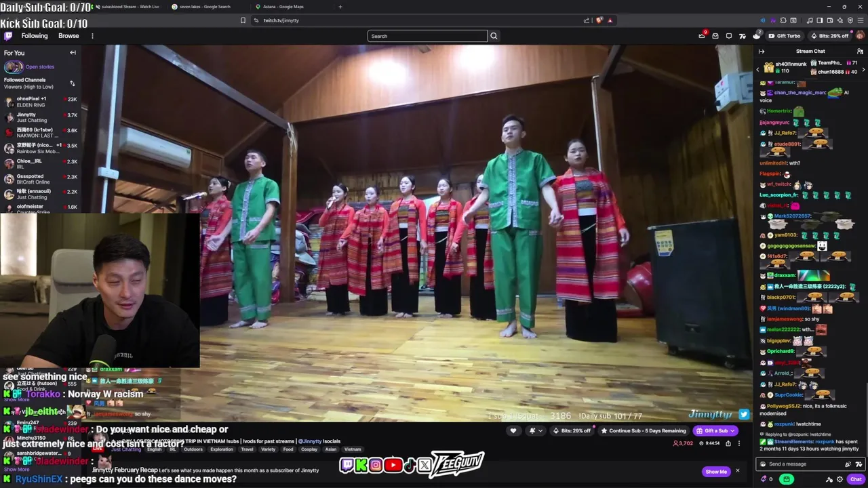The image size is (868, 488).
Task: Click Continue Sub - 5 Days Remaining
Action: tap(643, 430)
